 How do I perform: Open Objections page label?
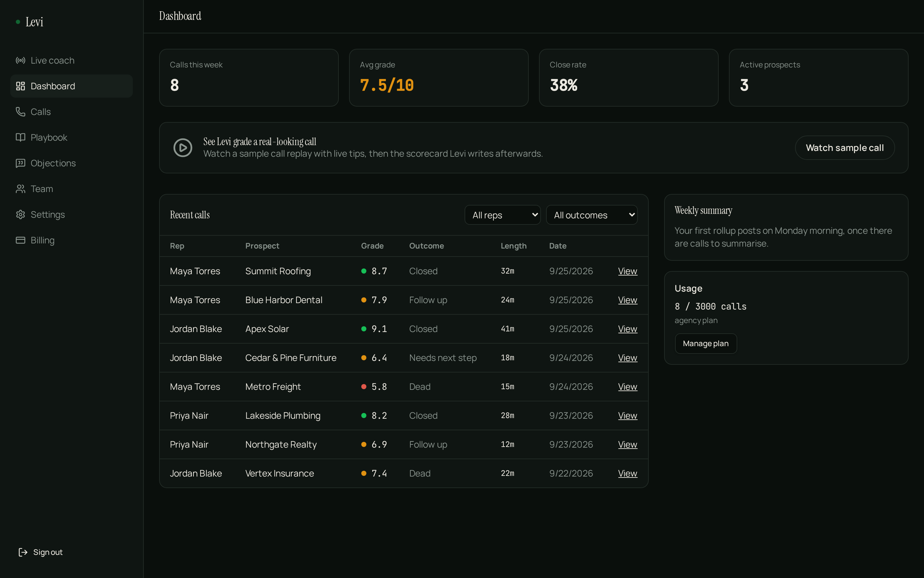tap(53, 163)
